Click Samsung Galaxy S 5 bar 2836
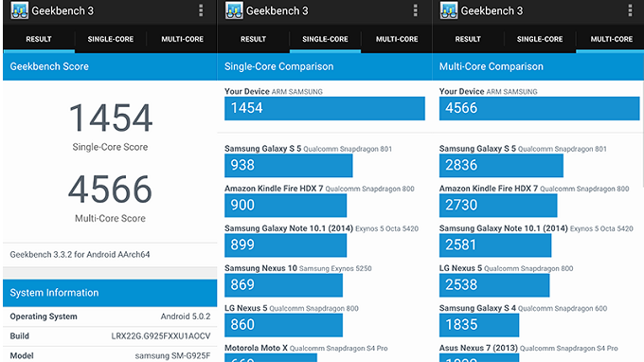The image size is (644, 362). [501, 166]
